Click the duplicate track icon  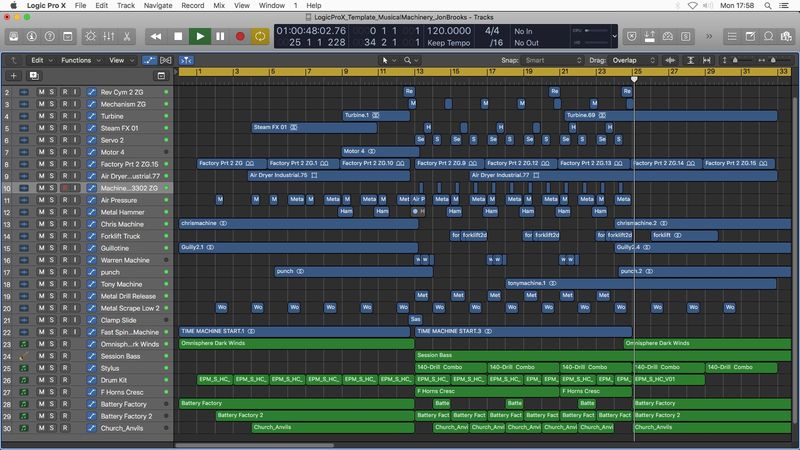(34, 76)
